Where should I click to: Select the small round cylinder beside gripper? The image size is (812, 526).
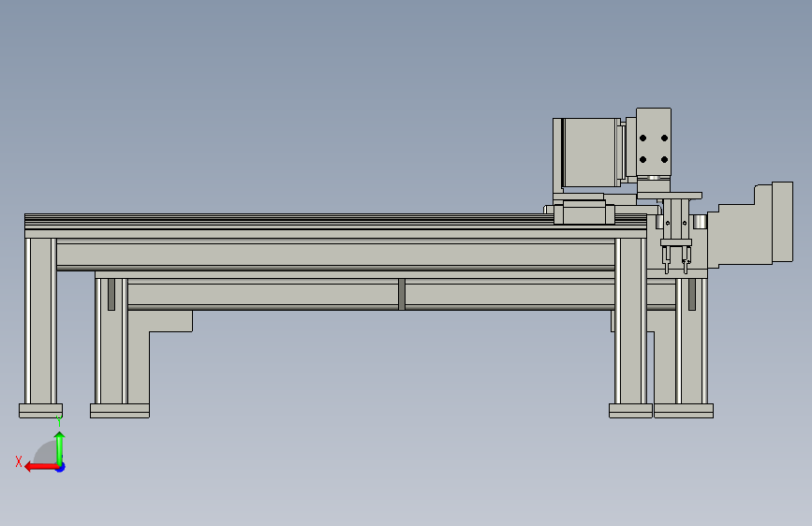pyautogui.click(x=700, y=222)
